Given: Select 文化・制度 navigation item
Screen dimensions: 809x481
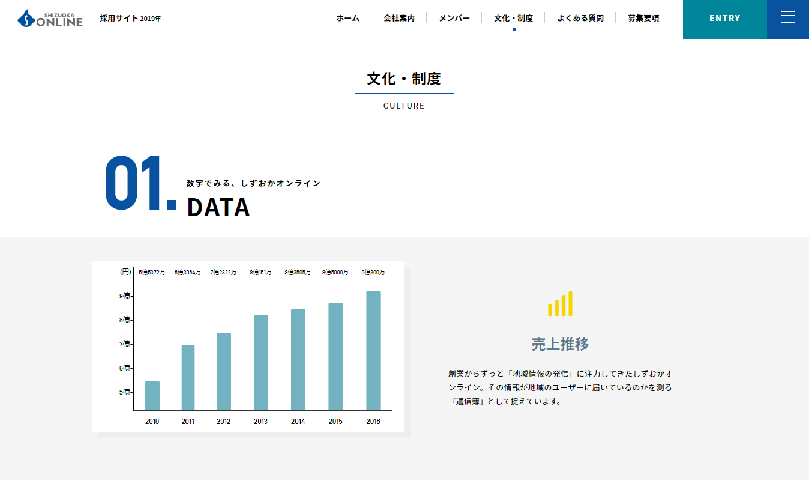Looking at the screenshot, I should (513, 18).
